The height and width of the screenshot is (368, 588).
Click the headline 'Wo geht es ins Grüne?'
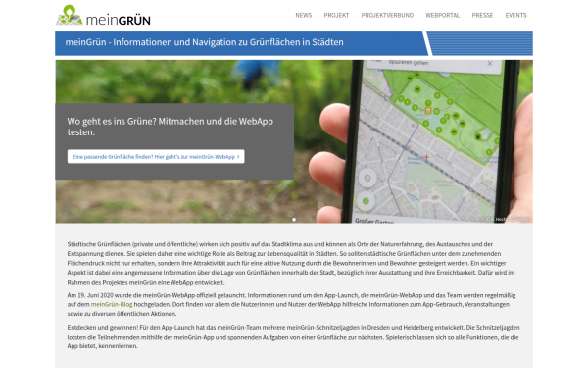(x=171, y=127)
